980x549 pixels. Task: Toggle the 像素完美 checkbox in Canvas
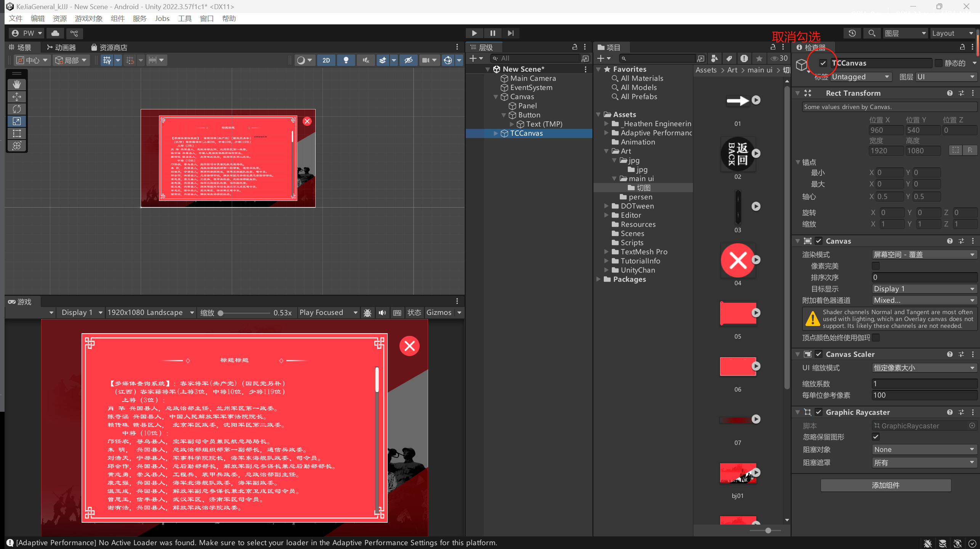pyautogui.click(x=875, y=266)
